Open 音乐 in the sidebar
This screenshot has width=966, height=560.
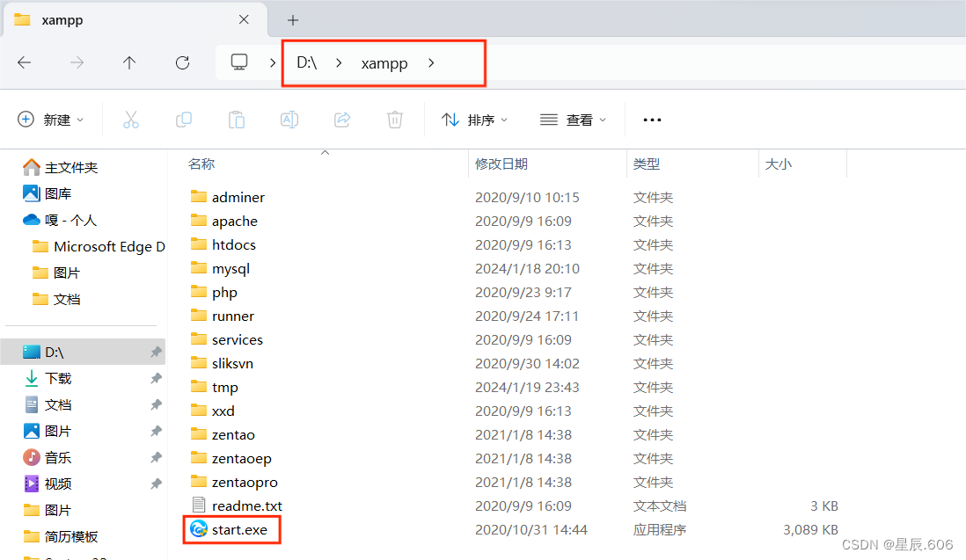(48, 457)
